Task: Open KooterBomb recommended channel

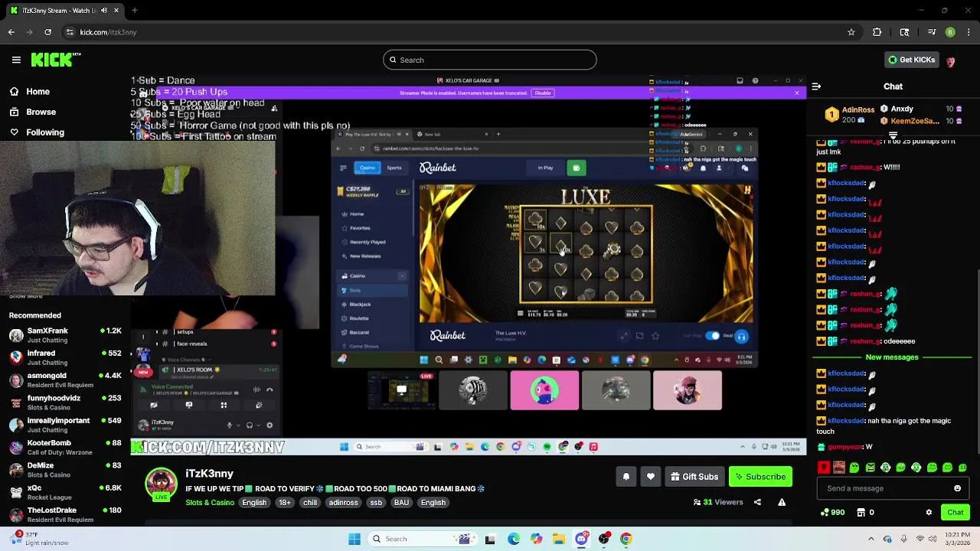Action: [x=65, y=447]
